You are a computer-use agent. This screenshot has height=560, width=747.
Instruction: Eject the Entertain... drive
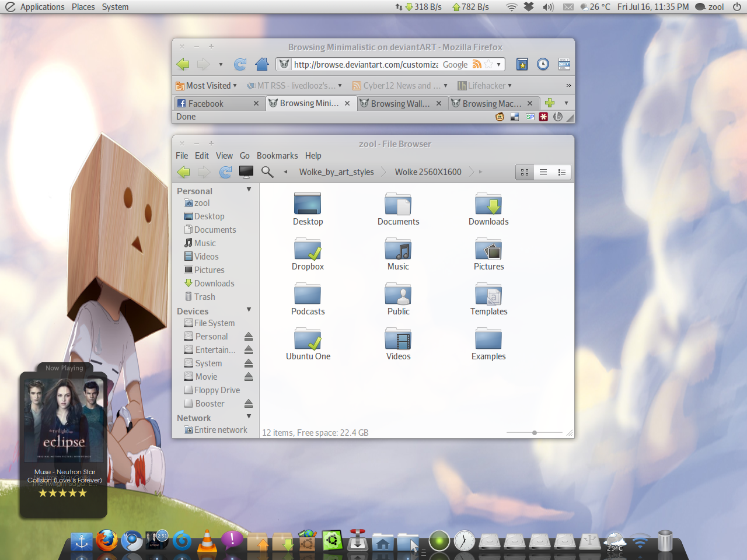pos(249,350)
